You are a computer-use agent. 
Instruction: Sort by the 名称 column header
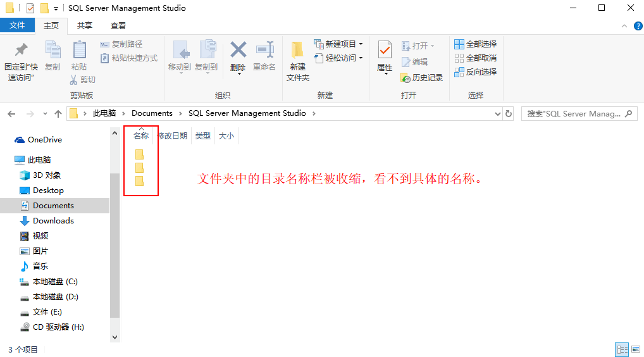click(x=141, y=135)
